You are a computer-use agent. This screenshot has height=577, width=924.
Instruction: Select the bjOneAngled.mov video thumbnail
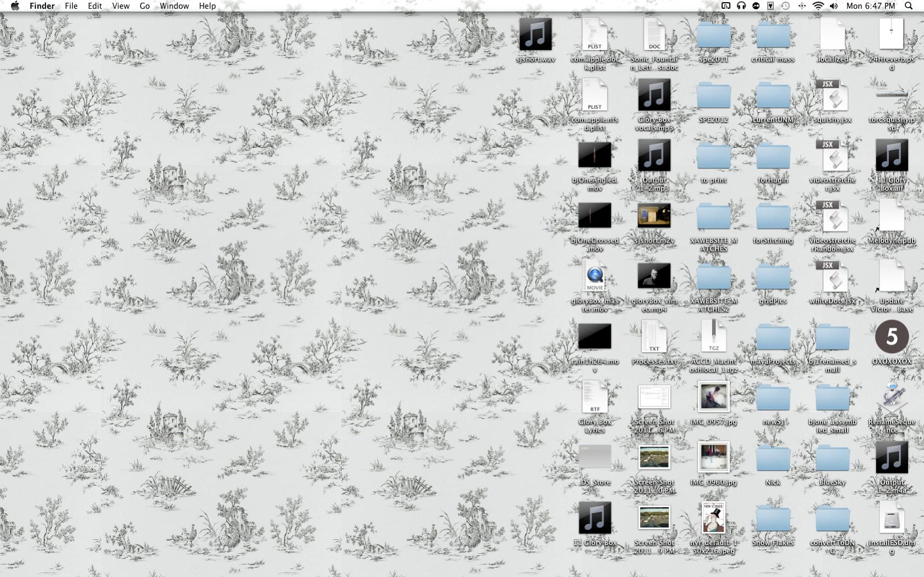[594, 155]
